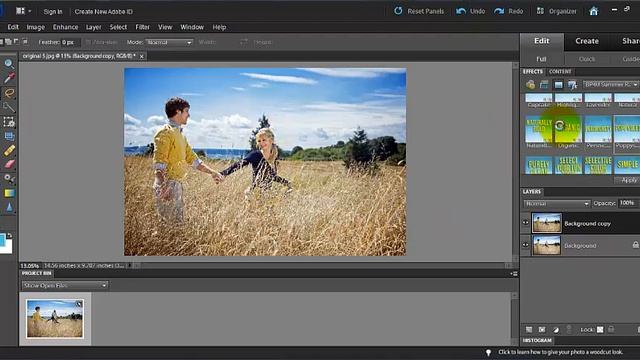This screenshot has width=640, height=360.
Task: Select the Recompose tool
Action: tap(9, 136)
